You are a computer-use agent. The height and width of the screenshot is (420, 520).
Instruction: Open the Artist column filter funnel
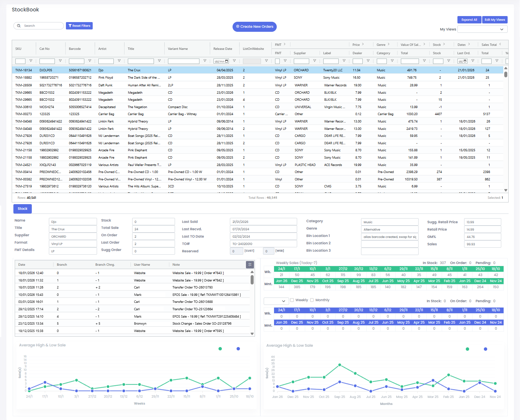tap(119, 61)
